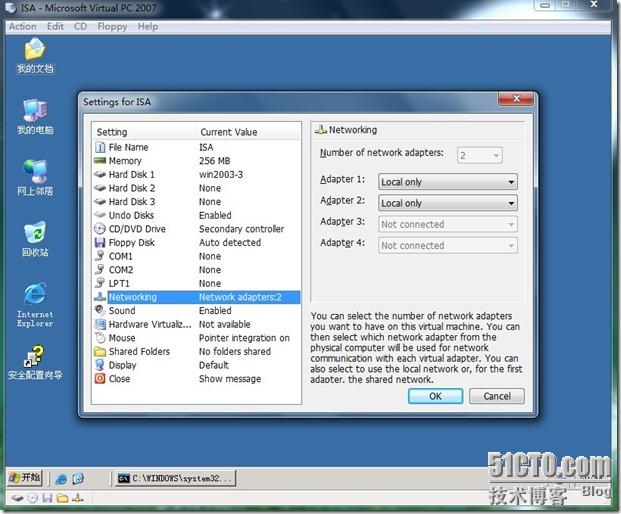Click the 'Pointer integration on' value
The height and width of the screenshot is (514, 621).
coord(244,338)
